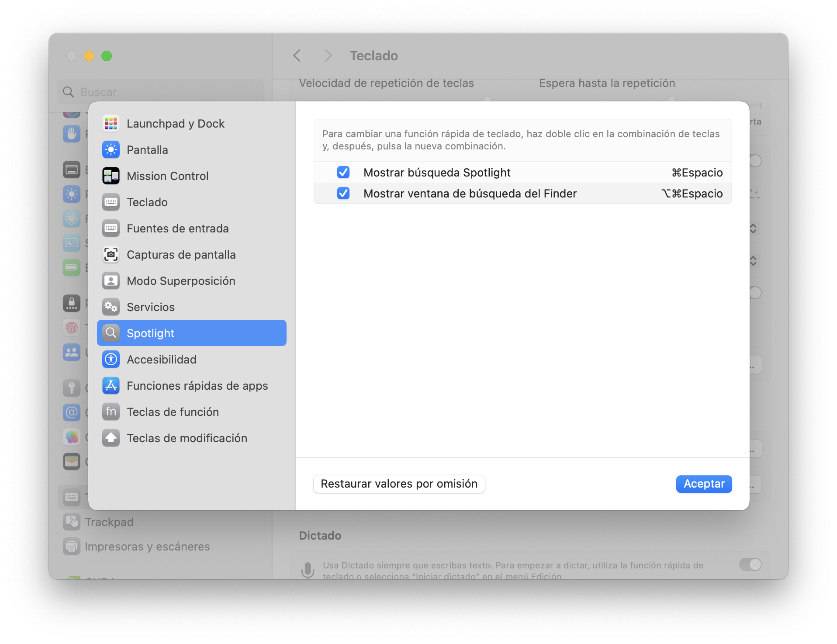Click the Servicios gears icon
This screenshot has width=837, height=644.
pos(111,307)
